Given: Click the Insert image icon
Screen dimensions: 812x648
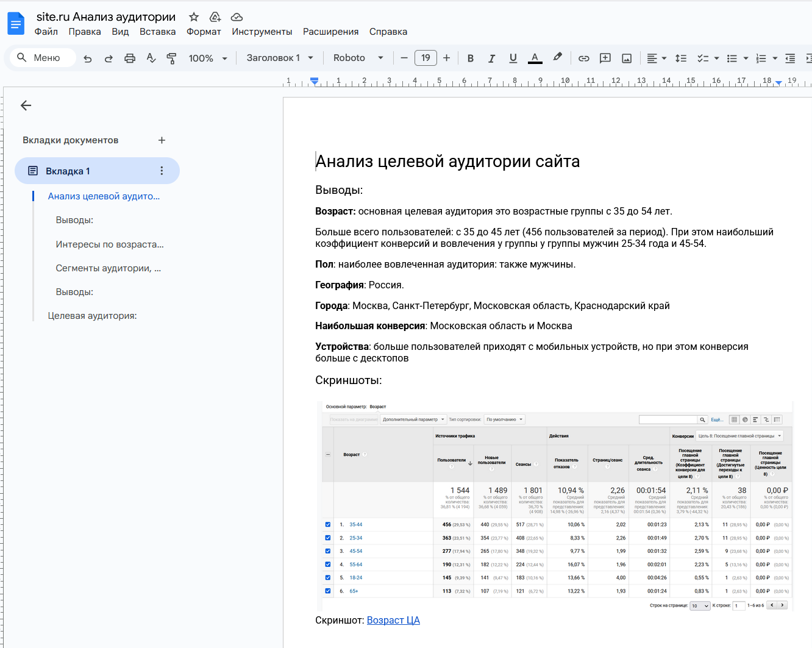Looking at the screenshot, I should pyautogui.click(x=626, y=59).
